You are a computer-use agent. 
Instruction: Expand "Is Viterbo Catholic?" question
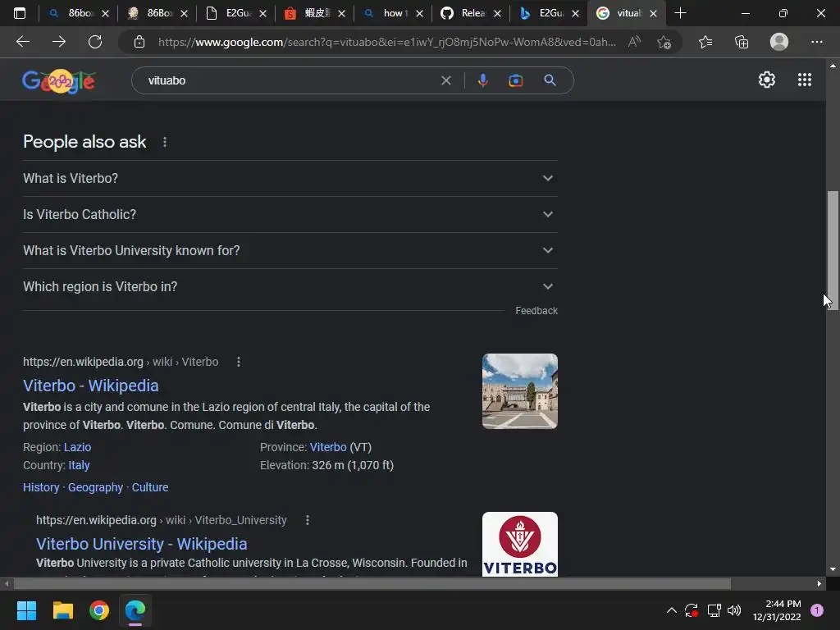(x=290, y=214)
